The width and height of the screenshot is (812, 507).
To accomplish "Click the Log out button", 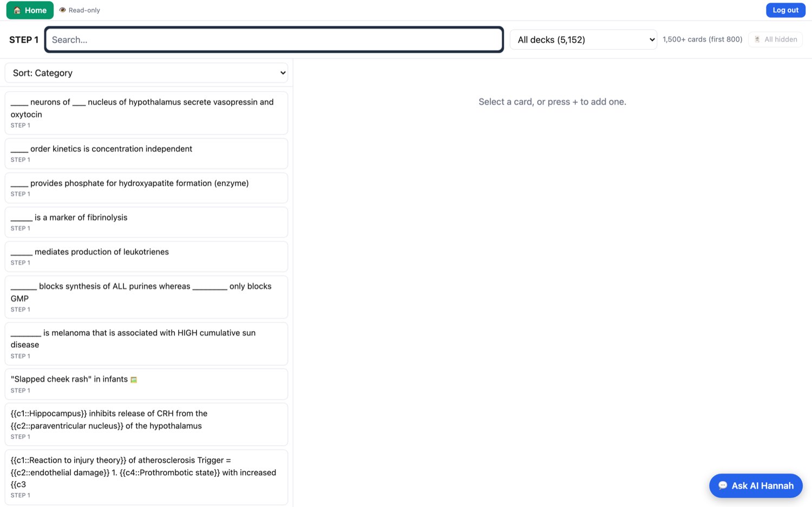I will coord(785,10).
